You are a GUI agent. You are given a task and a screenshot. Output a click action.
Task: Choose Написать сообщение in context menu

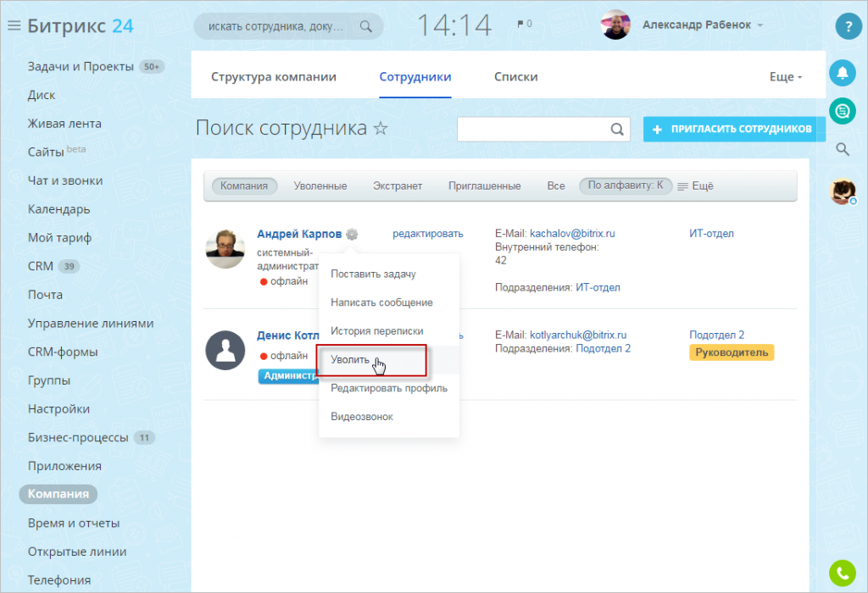389,302
